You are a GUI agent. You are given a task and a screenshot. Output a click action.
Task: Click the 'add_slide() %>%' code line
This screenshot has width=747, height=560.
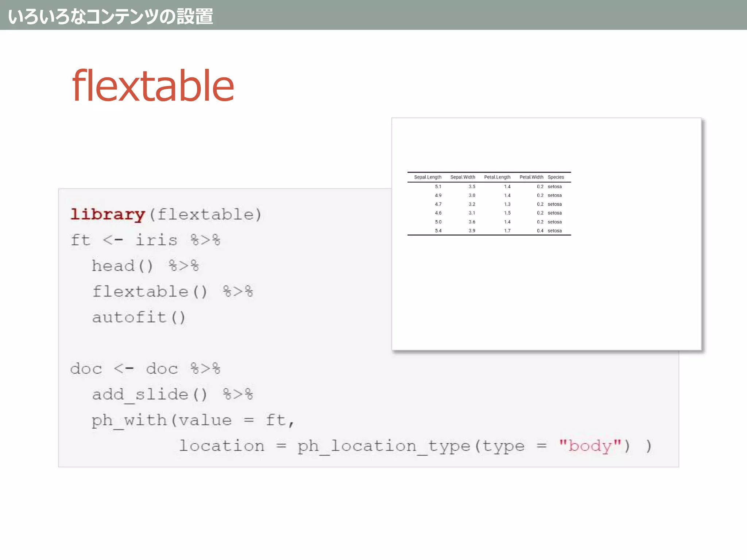[172, 394]
